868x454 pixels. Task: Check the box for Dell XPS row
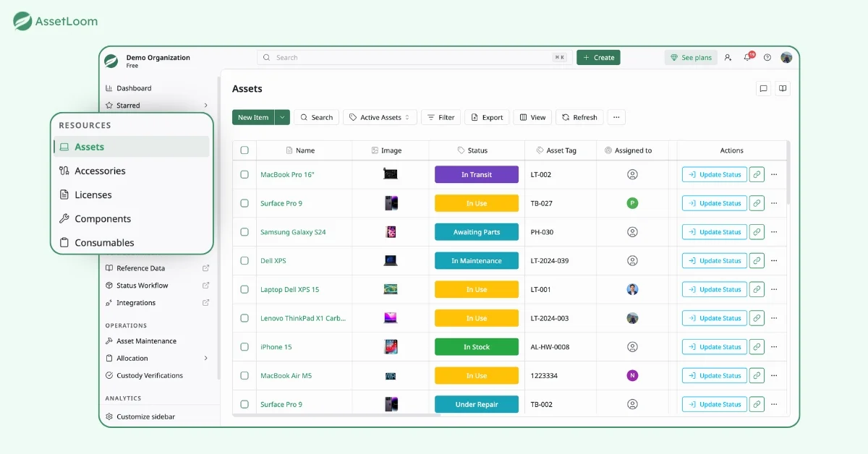[244, 260]
